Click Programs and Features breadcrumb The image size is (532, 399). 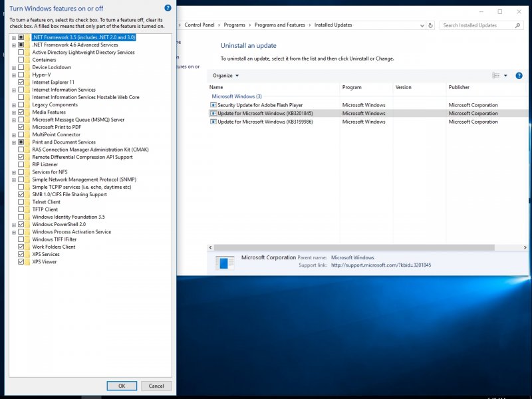pos(279,25)
